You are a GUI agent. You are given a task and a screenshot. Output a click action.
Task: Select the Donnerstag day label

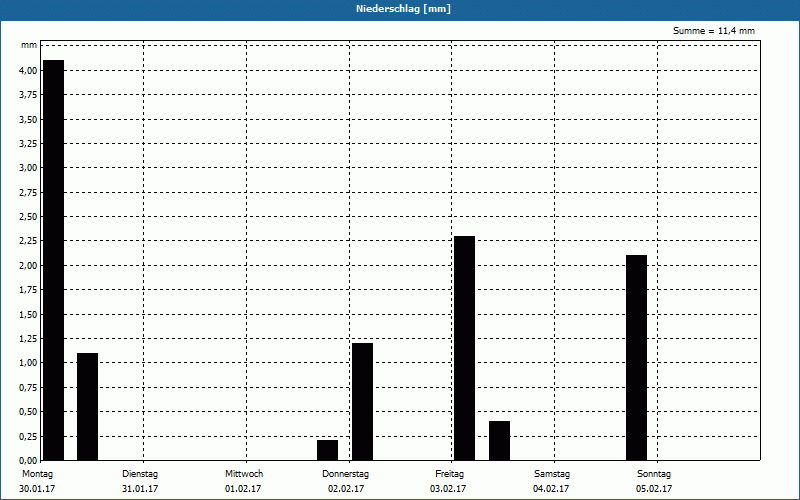click(345, 474)
